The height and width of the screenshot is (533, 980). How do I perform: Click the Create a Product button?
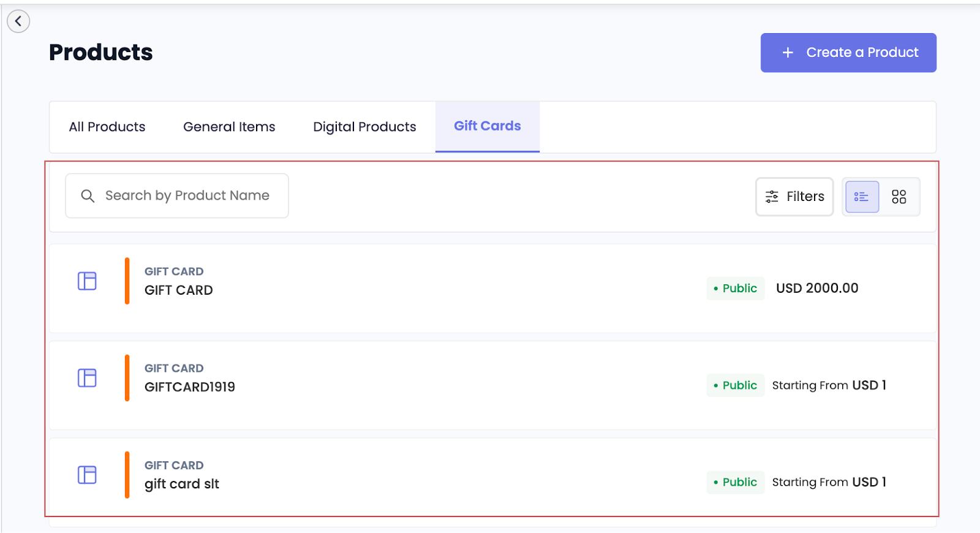pos(848,53)
